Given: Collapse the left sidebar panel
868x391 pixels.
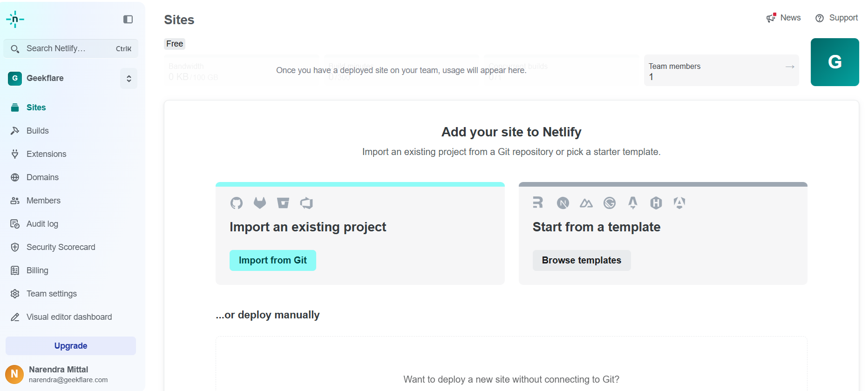Looking at the screenshot, I should pos(127,19).
